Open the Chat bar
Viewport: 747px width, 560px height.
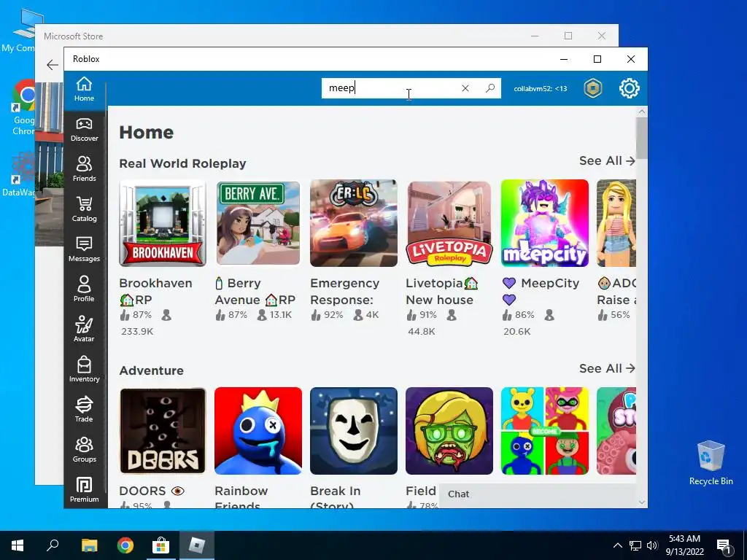pos(538,494)
